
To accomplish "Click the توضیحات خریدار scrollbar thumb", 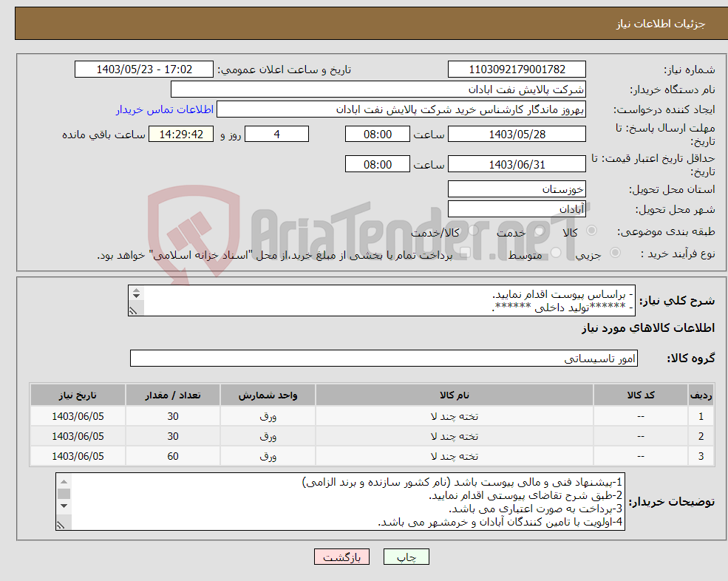I will click(64, 494).
